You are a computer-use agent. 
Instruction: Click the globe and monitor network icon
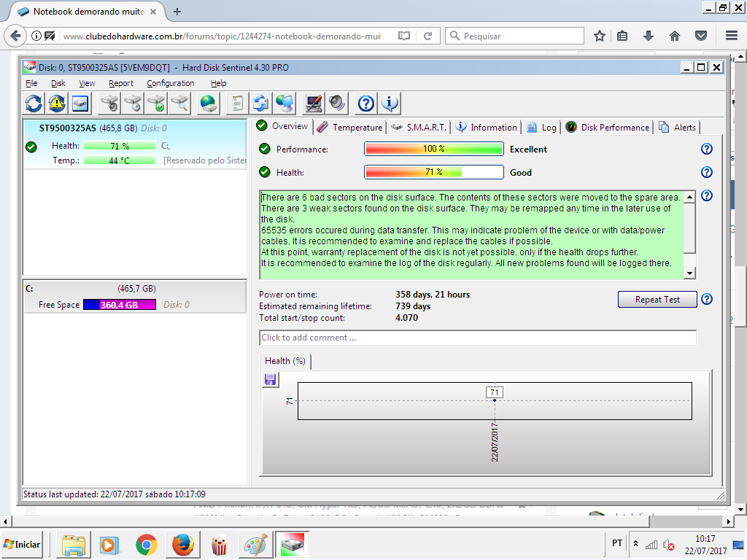click(285, 104)
